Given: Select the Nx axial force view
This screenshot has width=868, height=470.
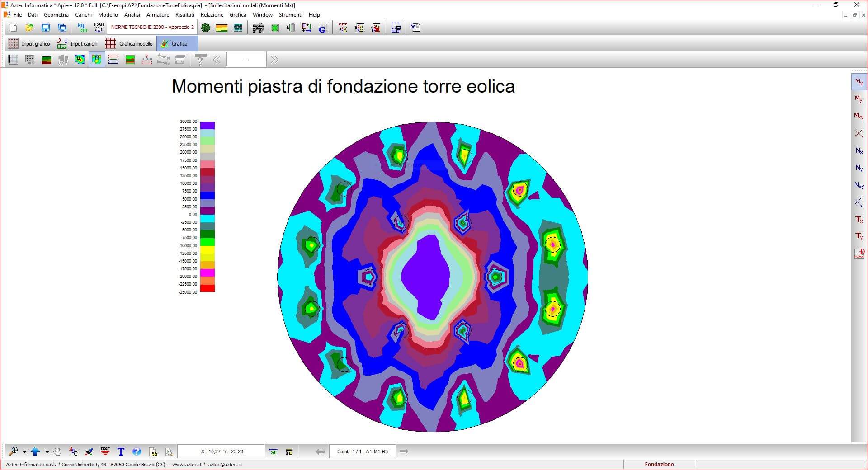Looking at the screenshot, I should point(859,151).
